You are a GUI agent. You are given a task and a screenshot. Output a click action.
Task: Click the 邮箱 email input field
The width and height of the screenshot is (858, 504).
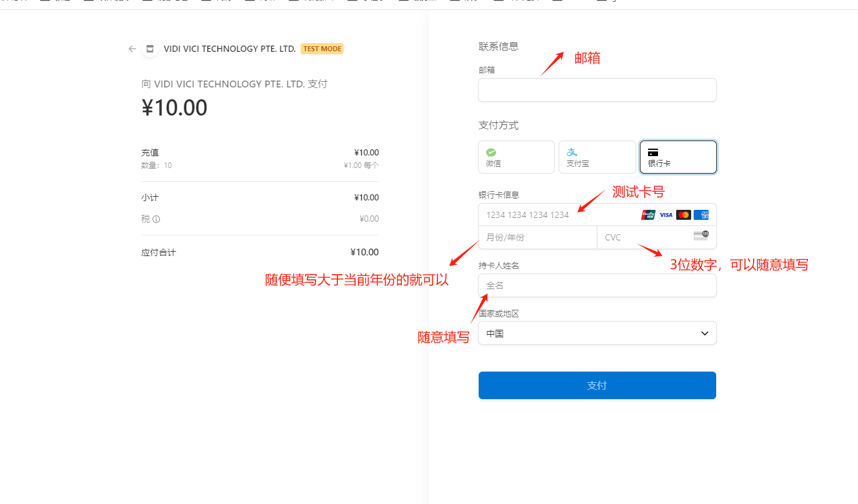pos(597,90)
